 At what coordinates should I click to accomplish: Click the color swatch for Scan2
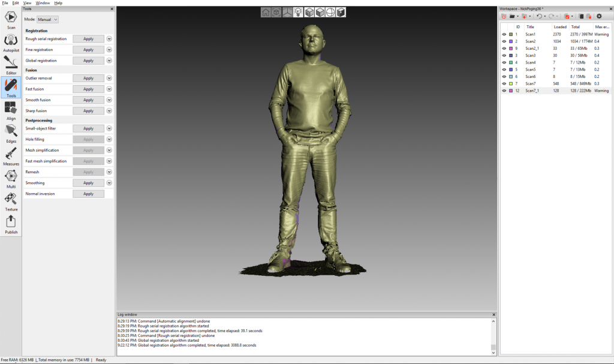[511, 41]
